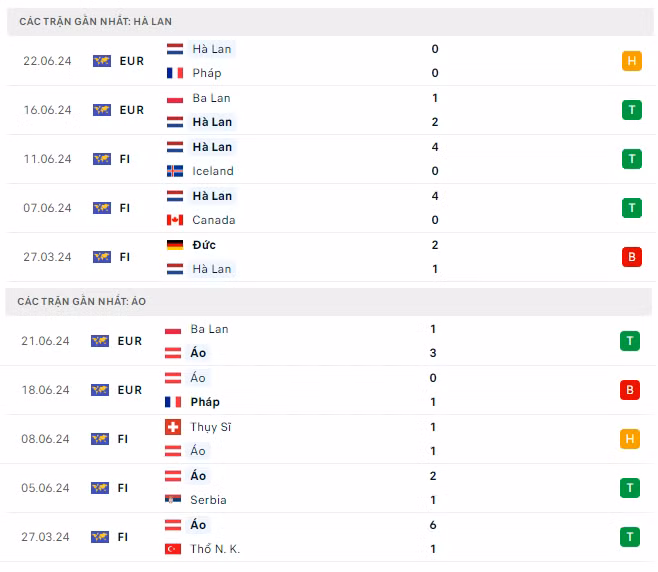Click the green T badge for the 16.06.24 match
The width and height of the screenshot is (658, 572).
[632, 110]
